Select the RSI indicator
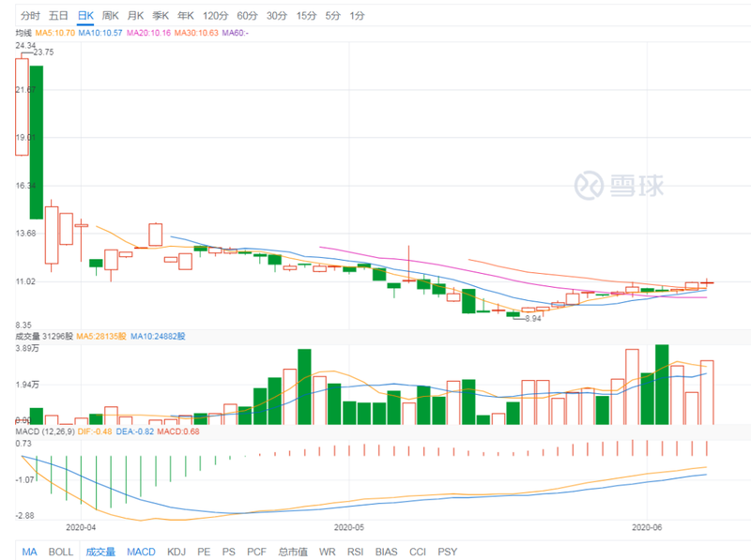The height and width of the screenshot is (560, 751). click(356, 552)
